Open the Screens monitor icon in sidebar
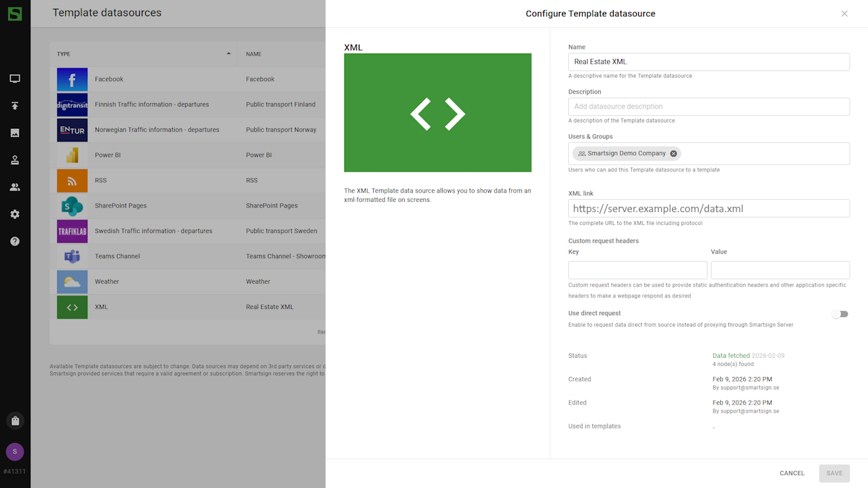 coord(15,79)
